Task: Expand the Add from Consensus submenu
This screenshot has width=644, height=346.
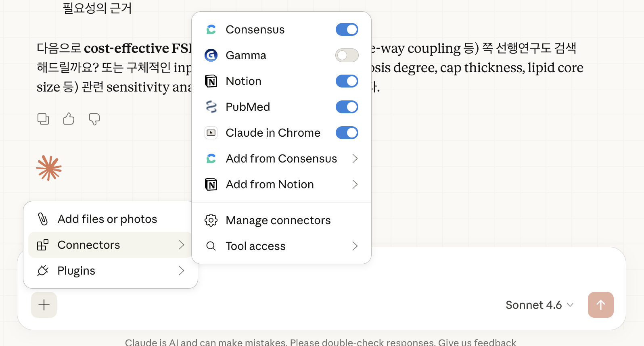Action: [281, 158]
